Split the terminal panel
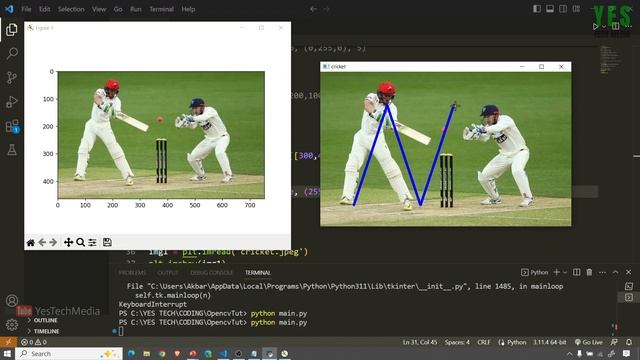This screenshot has width=640, height=360. (576, 272)
